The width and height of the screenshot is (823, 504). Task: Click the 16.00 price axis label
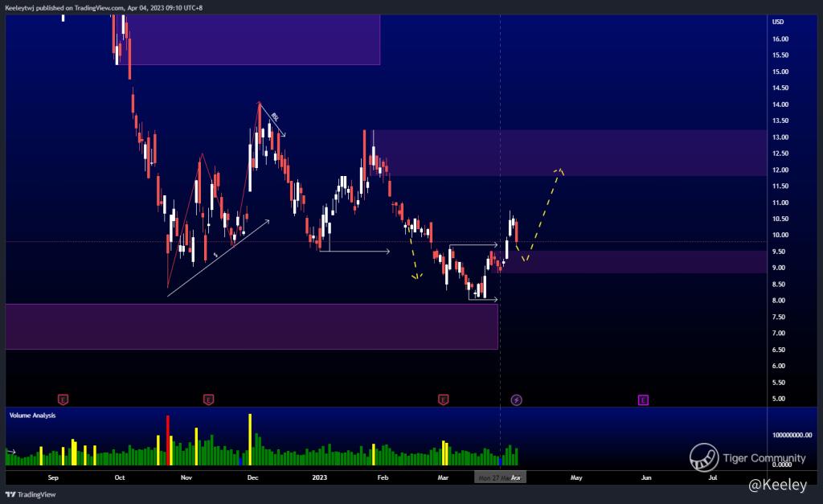click(780, 39)
